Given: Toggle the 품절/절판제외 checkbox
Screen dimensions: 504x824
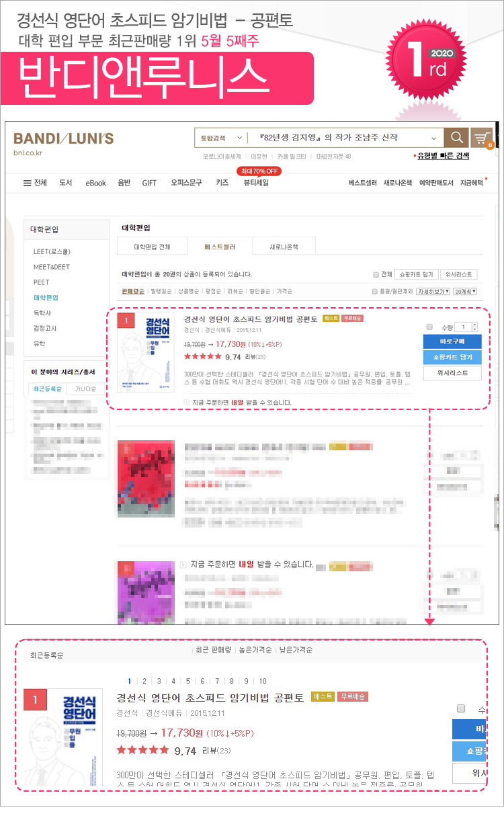Looking at the screenshot, I should coord(375,291).
